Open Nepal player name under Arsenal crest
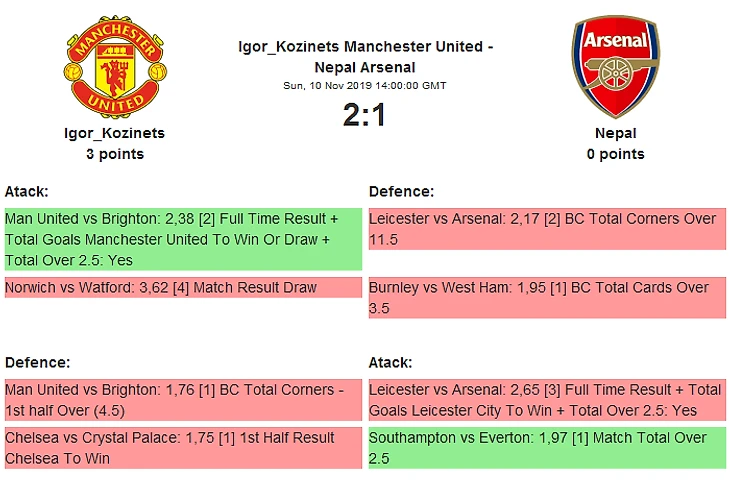Screen dimensions: 730x480 click(615, 133)
